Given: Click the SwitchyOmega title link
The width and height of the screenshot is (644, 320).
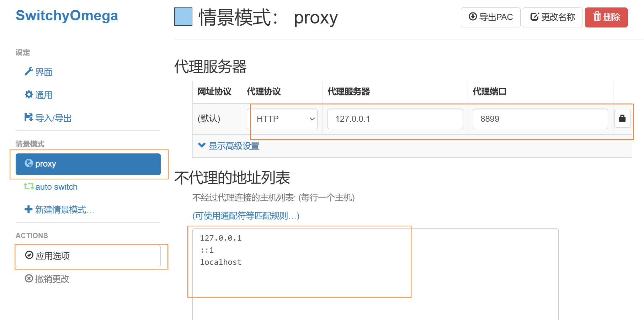Looking at the screenshot, I should pos(67,15).
